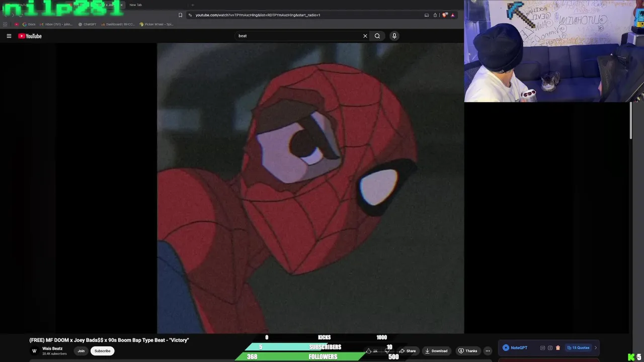Viewport: 644px width, 362px height.
Task: Open the Brave Rewards triangle icon
Action: coord(453,15)
